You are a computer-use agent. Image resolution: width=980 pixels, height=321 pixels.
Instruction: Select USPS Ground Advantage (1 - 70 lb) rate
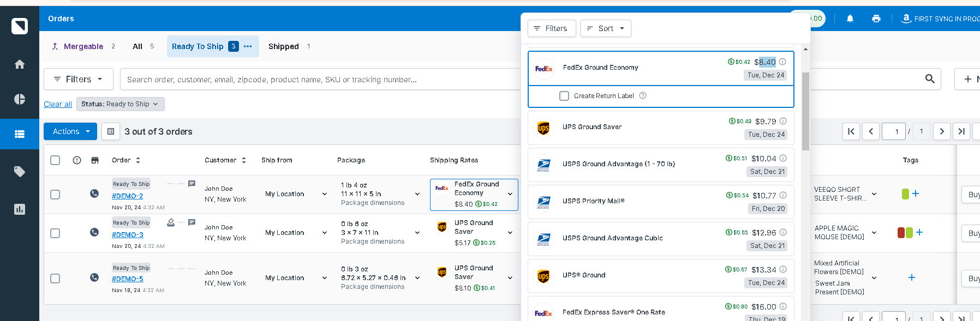661,165
